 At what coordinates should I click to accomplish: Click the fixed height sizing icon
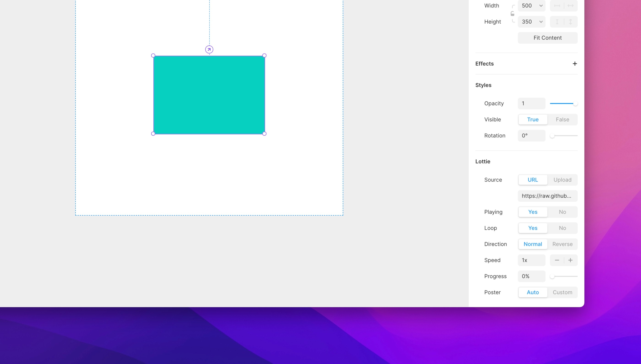[557, 22]
